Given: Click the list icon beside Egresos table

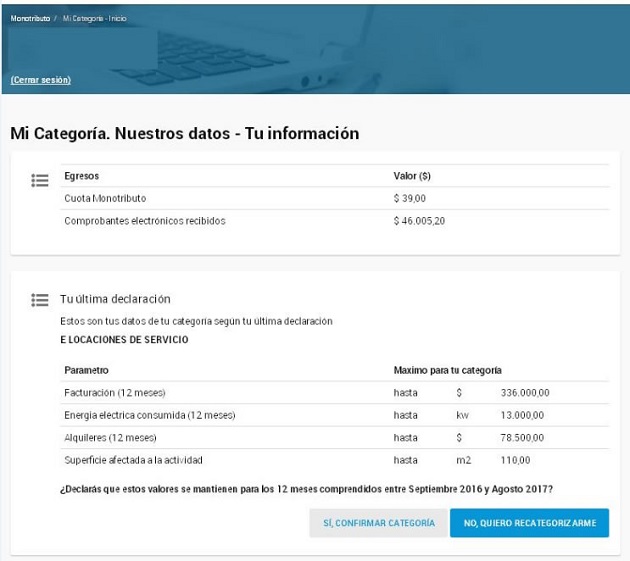Looking at the screenshot, I should (40, 180).
